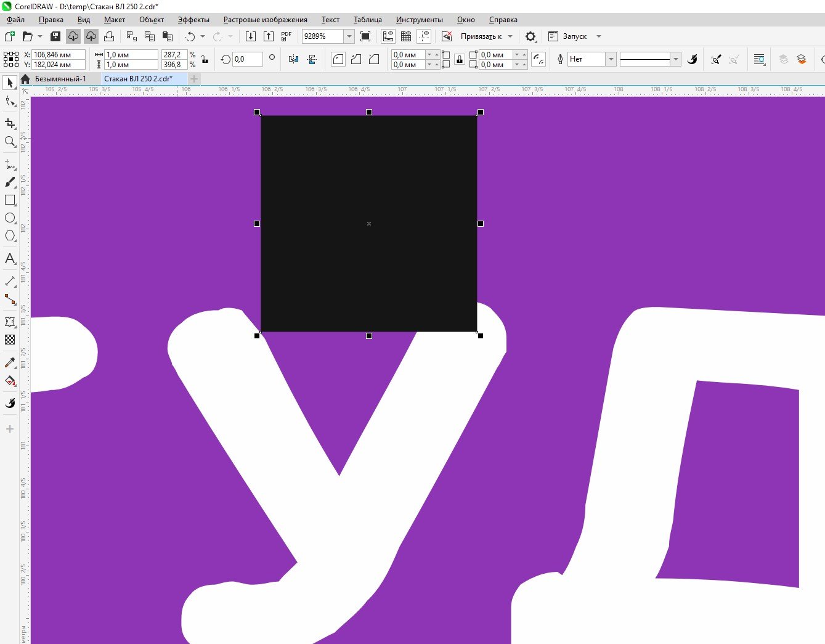This screenshot has height=644, width=825.
Task: Toggle the show rulers button
Action: 388,36
